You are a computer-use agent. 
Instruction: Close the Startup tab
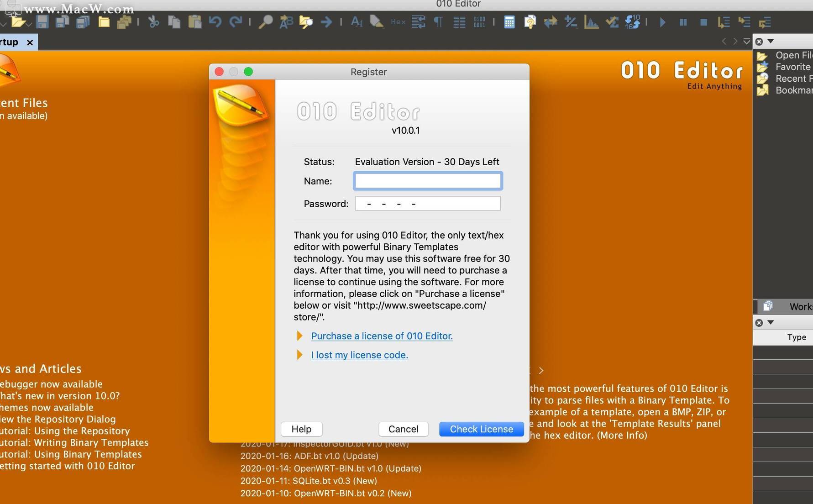click(x=30, y=42)
